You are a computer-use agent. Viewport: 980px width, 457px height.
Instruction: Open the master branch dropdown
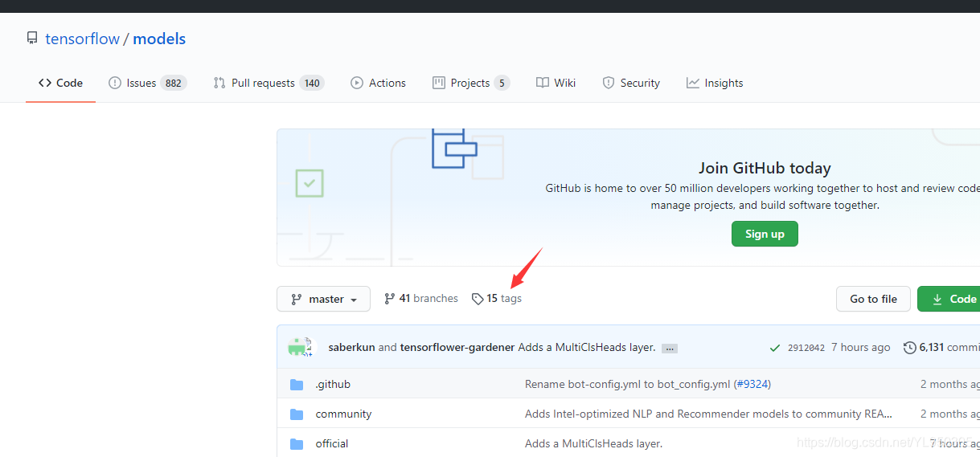click(323, 299)
